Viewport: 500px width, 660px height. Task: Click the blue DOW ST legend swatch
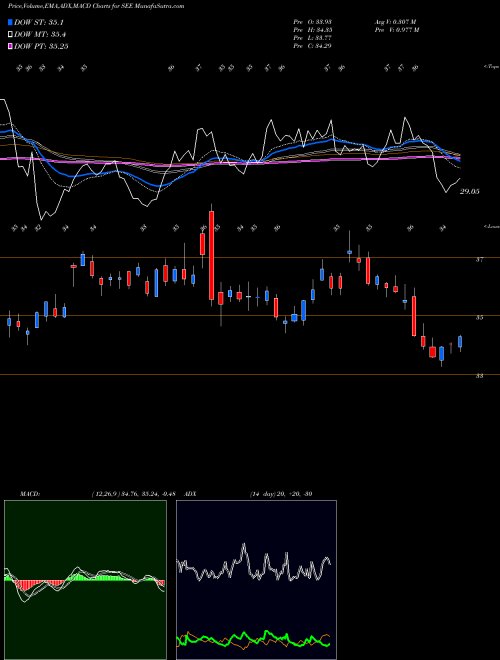click(x=11, y=22)
